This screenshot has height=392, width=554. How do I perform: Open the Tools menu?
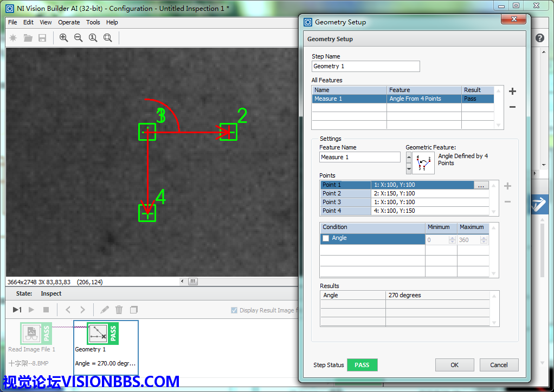click(x=93, y=22)
